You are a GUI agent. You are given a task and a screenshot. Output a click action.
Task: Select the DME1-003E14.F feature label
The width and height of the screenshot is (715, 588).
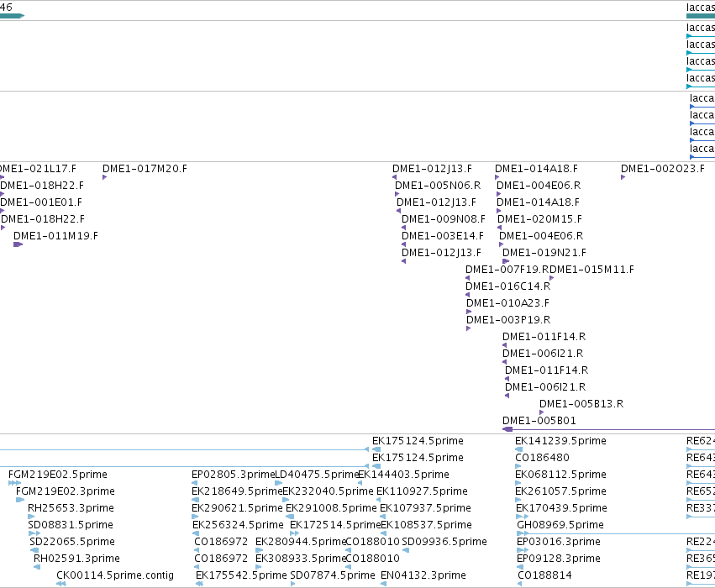[442, 236]
